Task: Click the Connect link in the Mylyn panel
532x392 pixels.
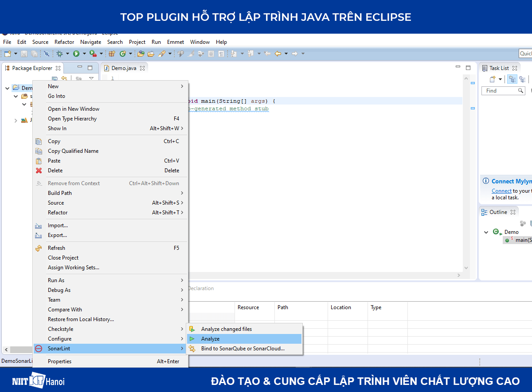Action: pos(501,190)
